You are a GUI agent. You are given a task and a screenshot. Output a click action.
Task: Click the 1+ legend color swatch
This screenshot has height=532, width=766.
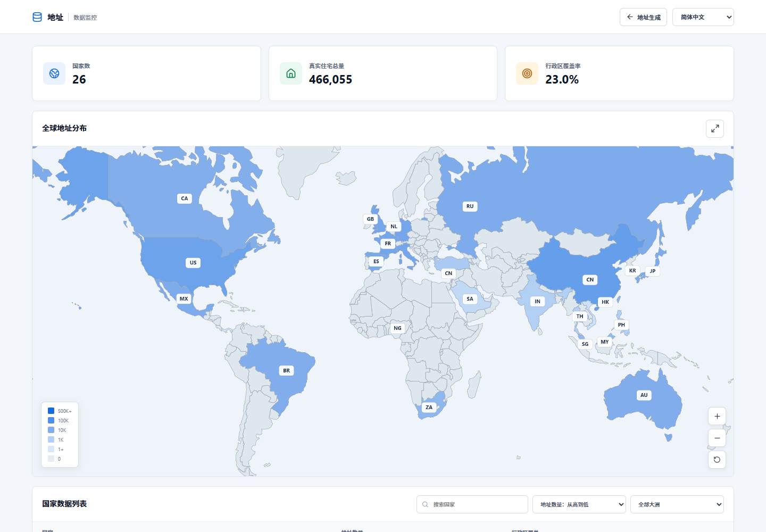pyautogui.click(x=51, y=449)
